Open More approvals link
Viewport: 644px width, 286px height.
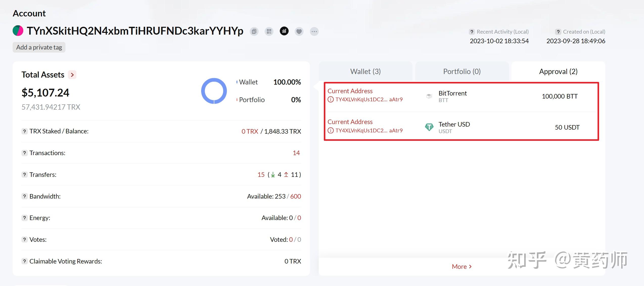[462, 267]
